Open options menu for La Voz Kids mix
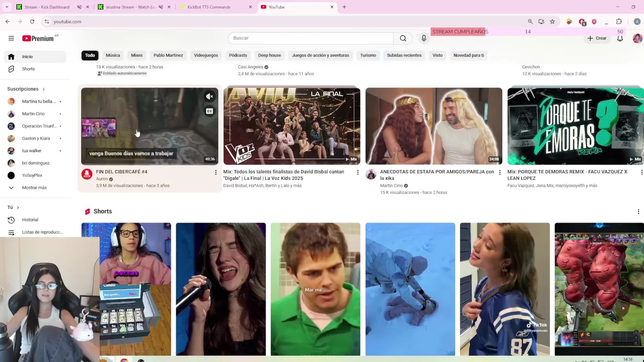 tap(358, 172)
